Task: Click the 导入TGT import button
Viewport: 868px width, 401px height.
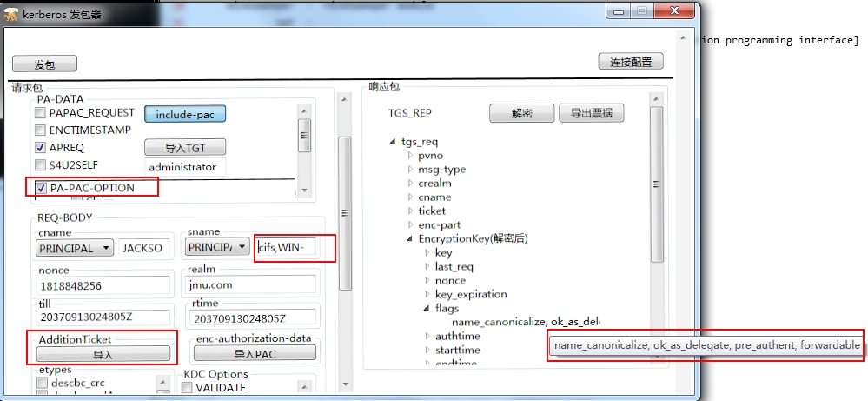Action: (x=184, y=147)
